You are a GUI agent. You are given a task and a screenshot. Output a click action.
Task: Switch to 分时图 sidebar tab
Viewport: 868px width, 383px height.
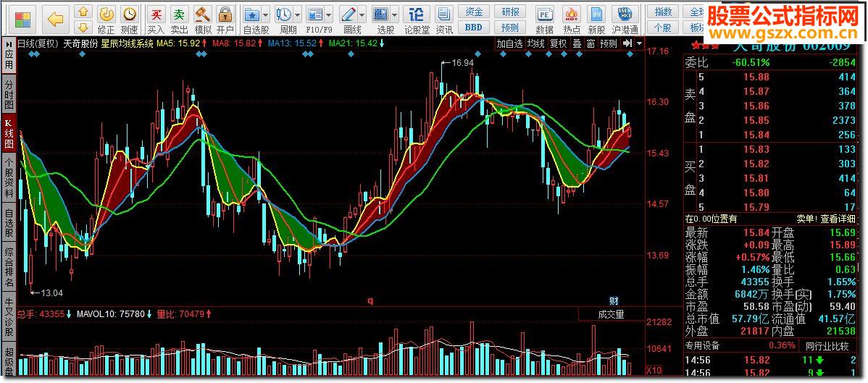click(x=9, y=95)
